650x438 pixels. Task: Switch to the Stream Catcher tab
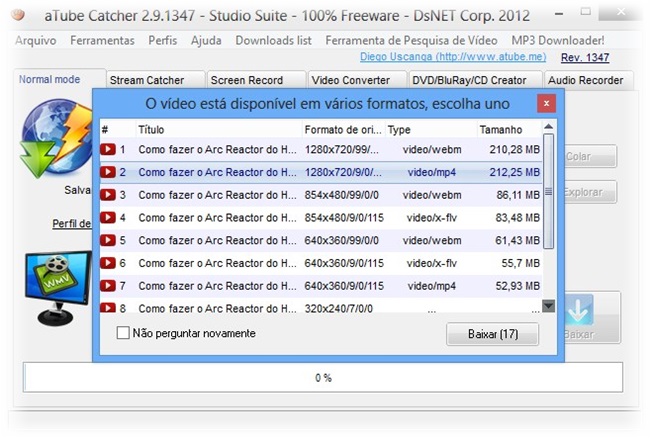pyautogui.click(x=155, y=80)
